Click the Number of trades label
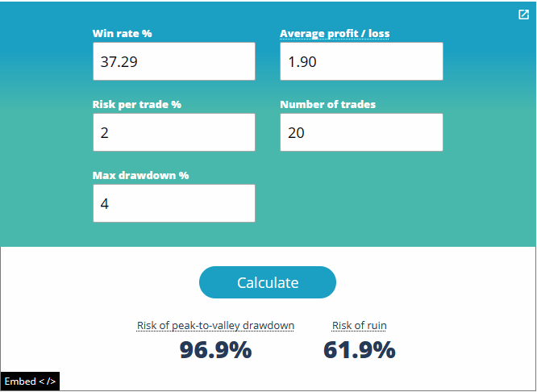Viewport: 537px width, 392px height. coord(327,105)
